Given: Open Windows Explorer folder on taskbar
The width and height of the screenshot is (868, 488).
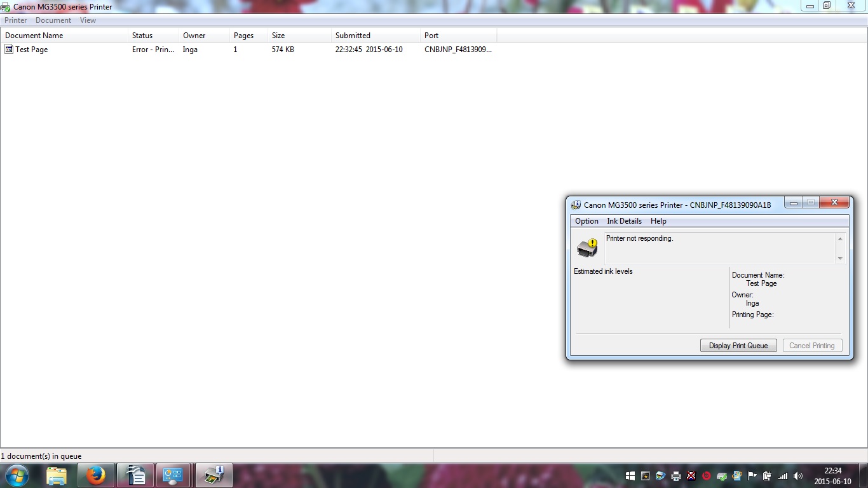Looking at the screenshot, I should tap(57, 475).
